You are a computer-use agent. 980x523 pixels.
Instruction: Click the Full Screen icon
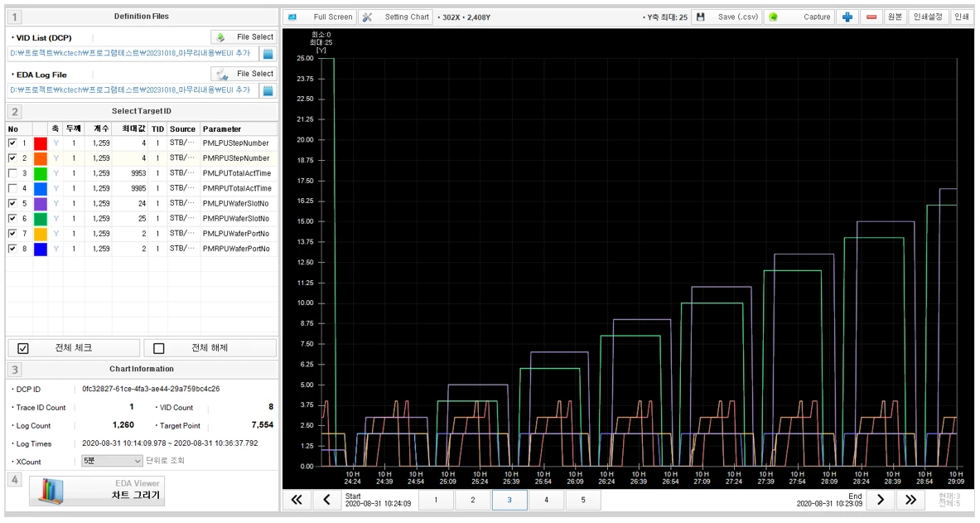(x=292, y=17)
